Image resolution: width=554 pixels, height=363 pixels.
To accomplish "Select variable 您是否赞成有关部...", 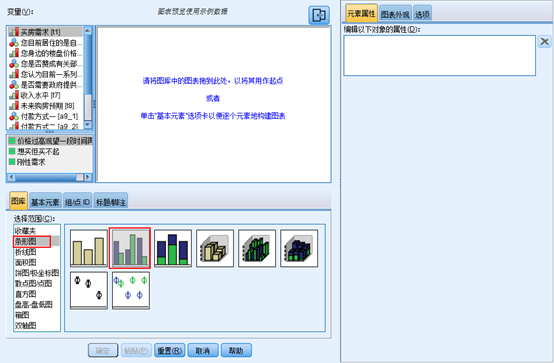I will pyautogui.click(x=45, y=64).
